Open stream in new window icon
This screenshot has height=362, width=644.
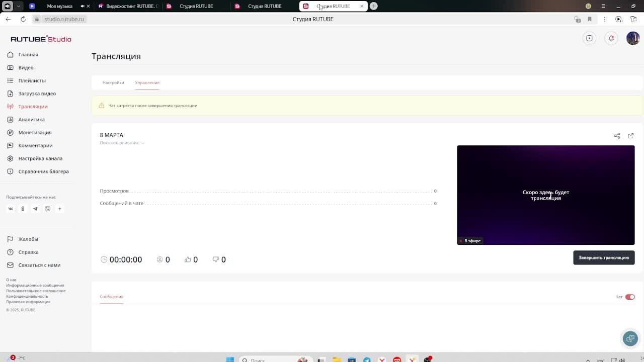pos(630,136)
